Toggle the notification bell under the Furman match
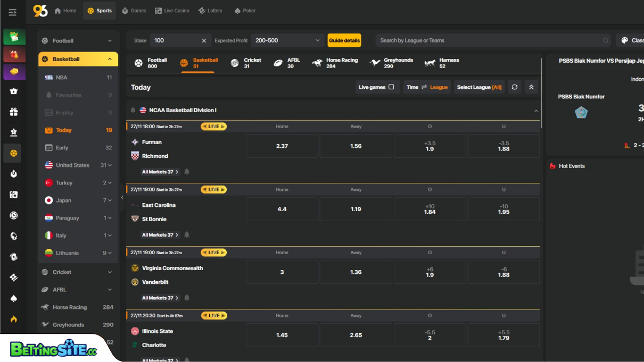 [187, 171]
